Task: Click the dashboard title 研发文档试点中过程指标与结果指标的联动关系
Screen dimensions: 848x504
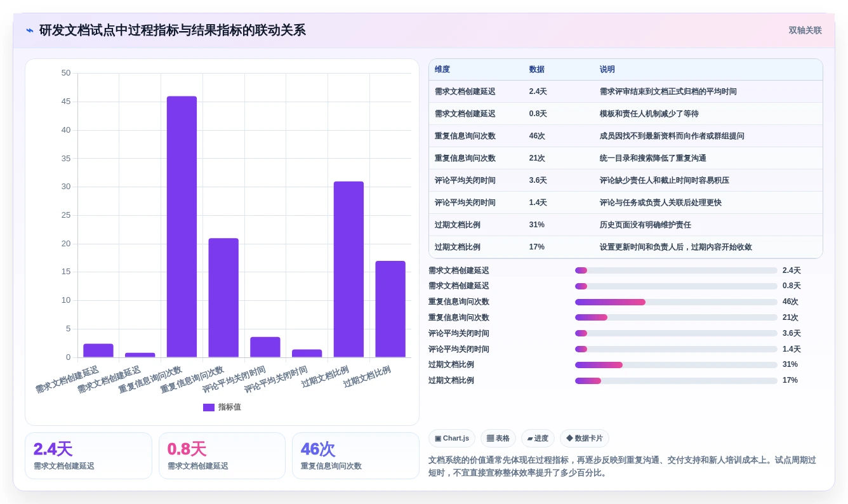Action: point(173,30)
